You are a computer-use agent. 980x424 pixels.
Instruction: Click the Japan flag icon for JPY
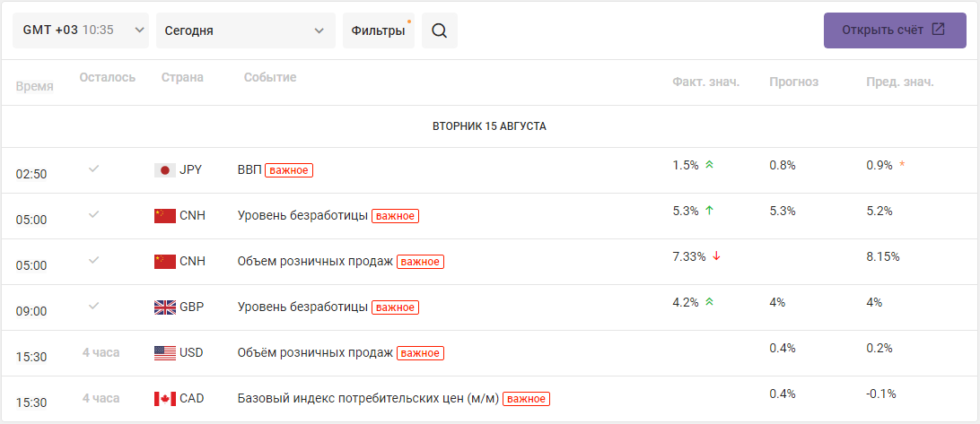tap(165, 169)
